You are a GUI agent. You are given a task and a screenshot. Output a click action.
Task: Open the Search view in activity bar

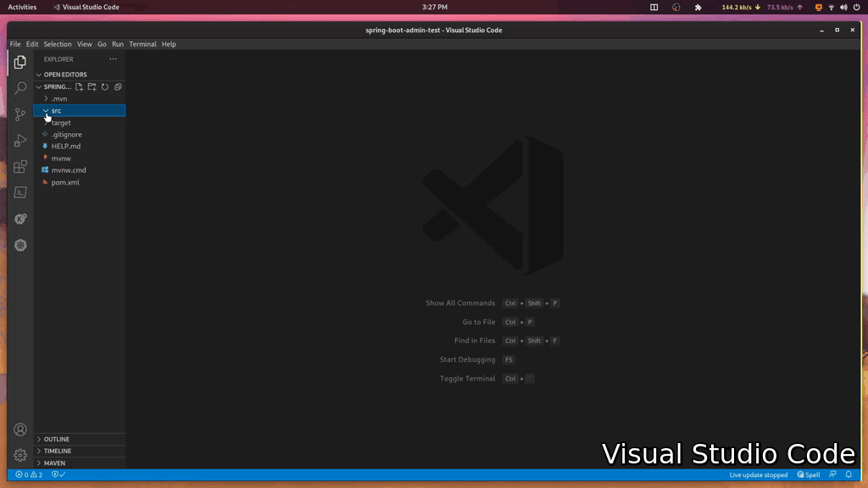click(x=20, y=88)
